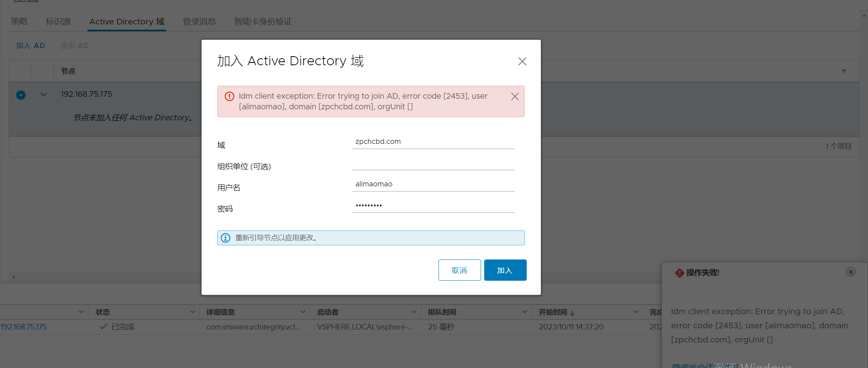Click the info icon in reboot notice
Viewport: 868px width, 368px height.
coord(226,238)
